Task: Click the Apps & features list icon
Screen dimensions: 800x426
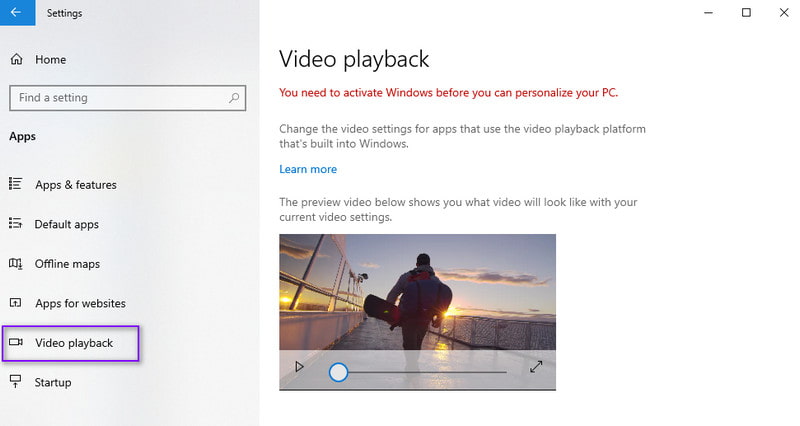Action: pyautogui.click(x=16, y=184)
